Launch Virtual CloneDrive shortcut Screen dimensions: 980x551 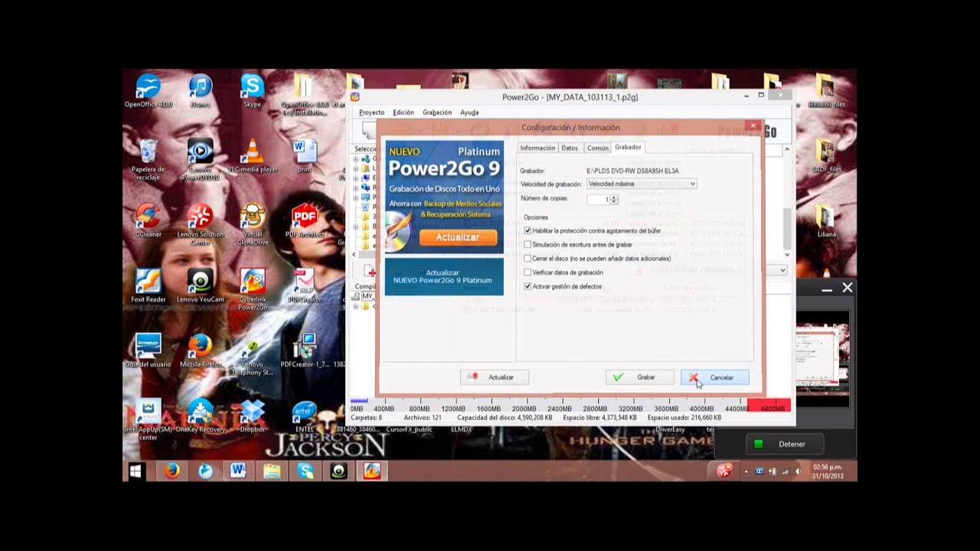point(252,223)
